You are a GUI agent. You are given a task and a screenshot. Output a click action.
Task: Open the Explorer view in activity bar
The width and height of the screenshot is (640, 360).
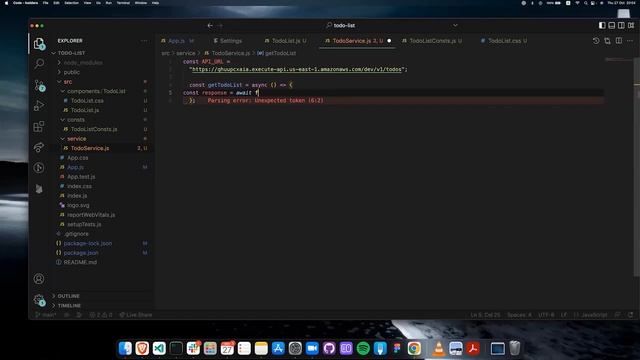(x=39, y=43)
